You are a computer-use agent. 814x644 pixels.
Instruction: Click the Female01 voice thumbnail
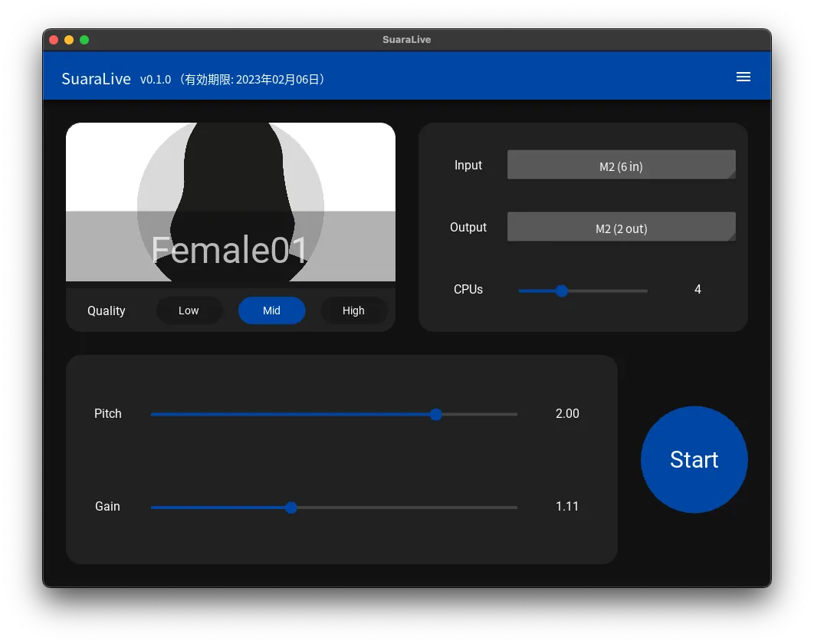(231, 202)
